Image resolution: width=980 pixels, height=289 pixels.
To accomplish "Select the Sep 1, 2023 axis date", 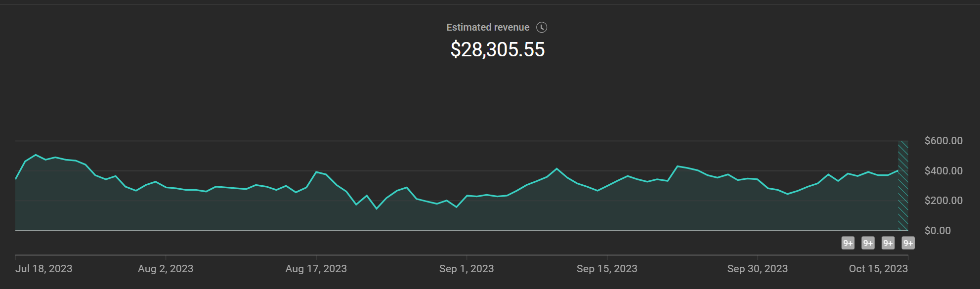I will (467, 269).
